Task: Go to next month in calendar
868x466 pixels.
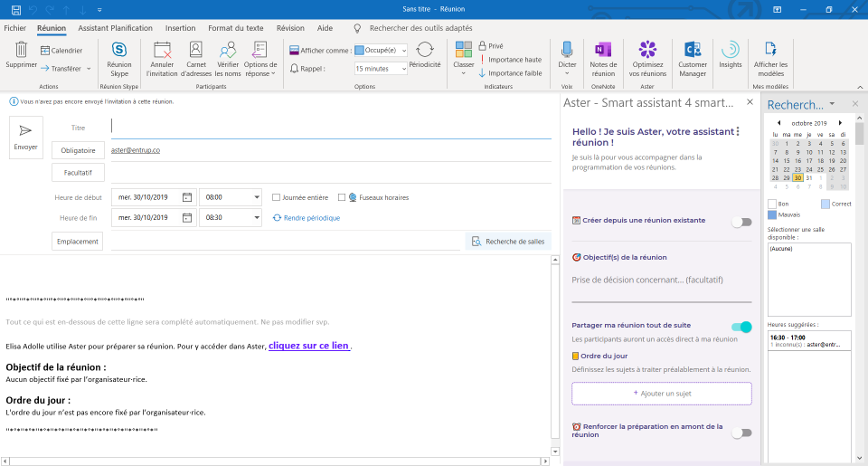Action: coord(840,123)
